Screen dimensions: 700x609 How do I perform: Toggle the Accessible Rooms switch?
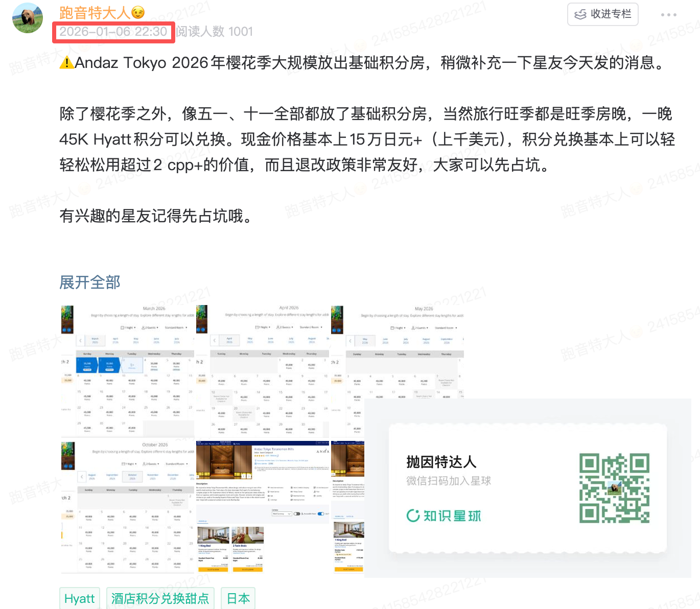(x=298, y=513)
